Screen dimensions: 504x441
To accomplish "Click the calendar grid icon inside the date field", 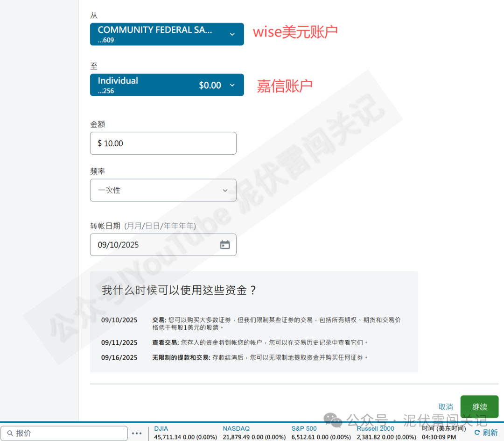I will (x=225, y=244).
